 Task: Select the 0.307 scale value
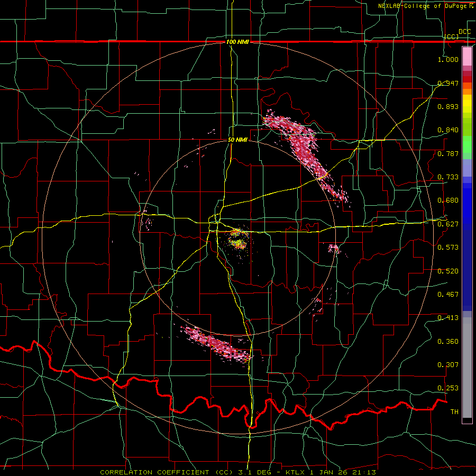tap(448, 365)
